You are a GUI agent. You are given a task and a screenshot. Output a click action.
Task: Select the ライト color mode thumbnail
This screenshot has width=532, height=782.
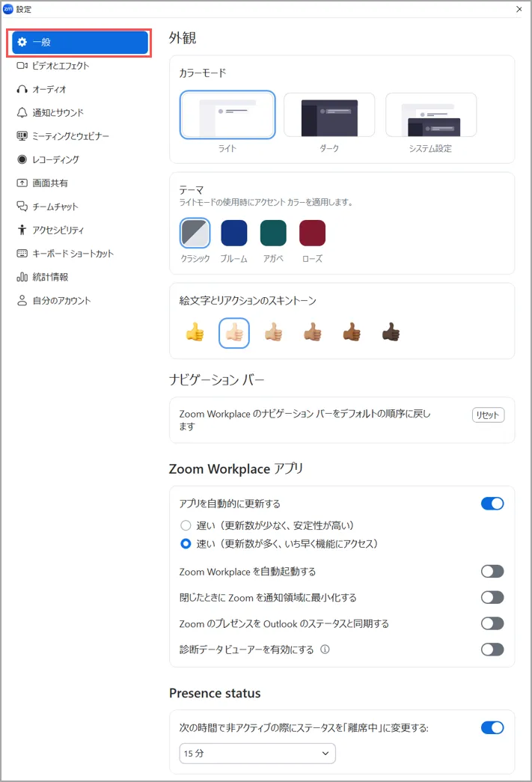click(x=227, y=114)
